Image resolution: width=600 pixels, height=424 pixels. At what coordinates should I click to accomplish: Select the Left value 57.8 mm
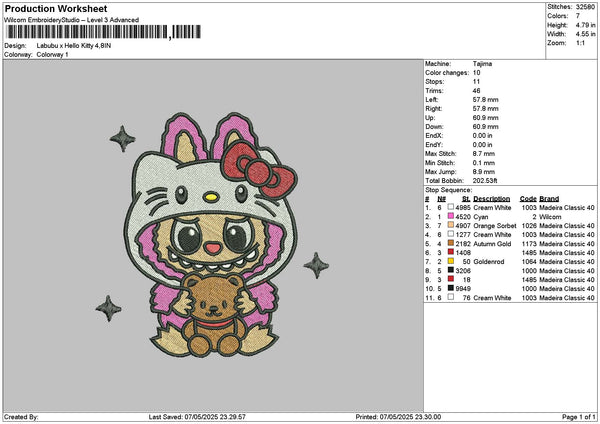click(x=486, y=99)
